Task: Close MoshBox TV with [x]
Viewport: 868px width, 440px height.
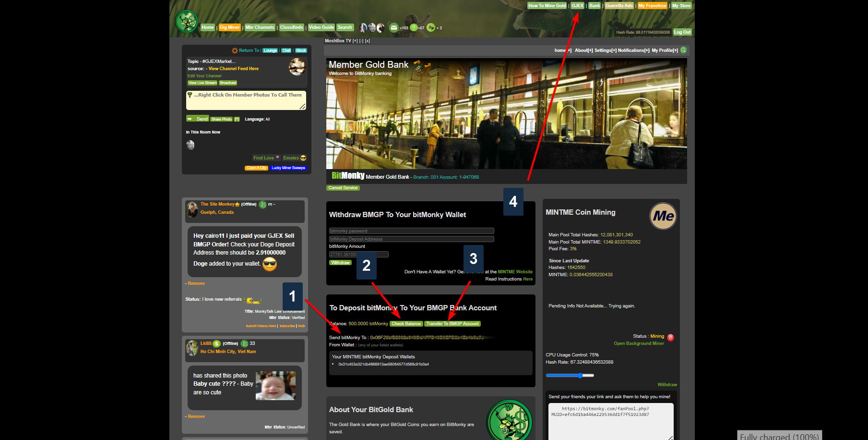Action: (x=368, y=41)
